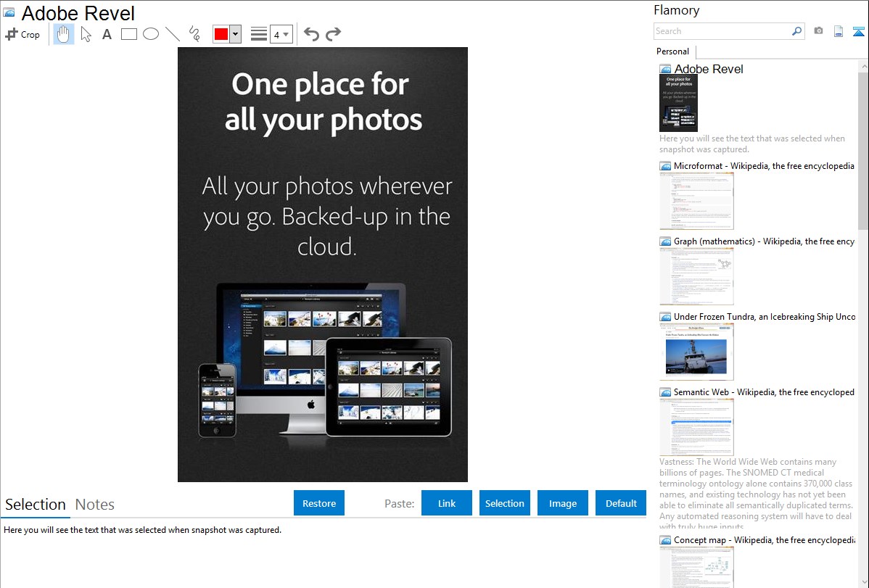This screenshot has height=588, width=869.
Task: Open the Graph (mathematics) snapshot thumbnail
Action: point(696,276)
